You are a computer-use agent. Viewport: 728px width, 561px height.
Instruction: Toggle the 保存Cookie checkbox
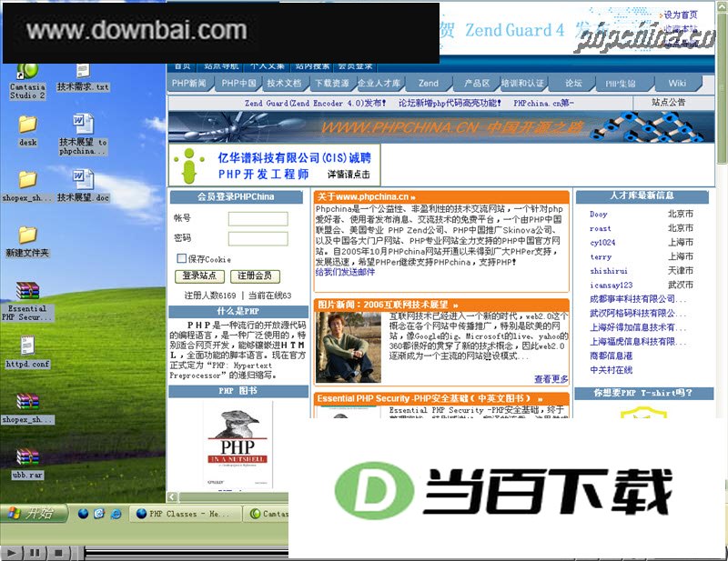181,258
